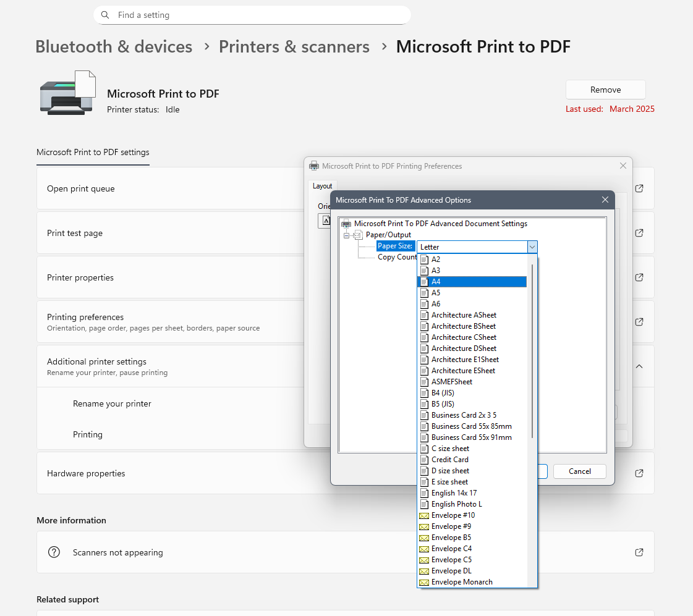Screen dimensions: 693x616
Task: Collapse the Paper/Output tree node
Action: [347, 234]
